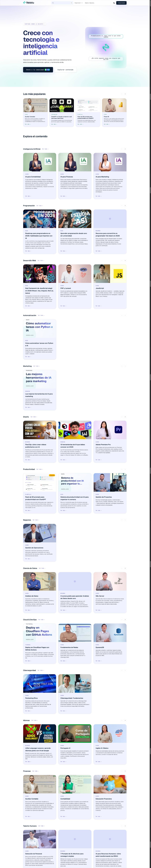Next arrow in Inteligencia Artificial carousel

point(125,149)
